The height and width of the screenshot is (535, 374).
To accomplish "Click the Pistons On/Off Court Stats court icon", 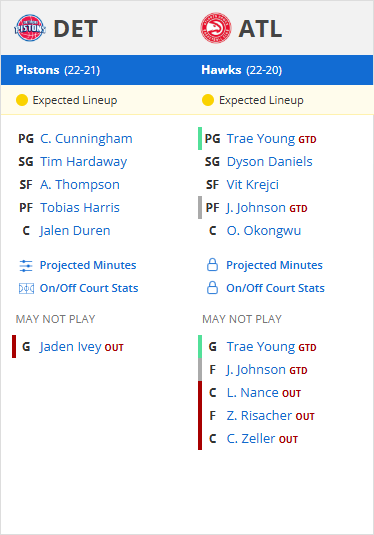I will [x=26, y=289].
